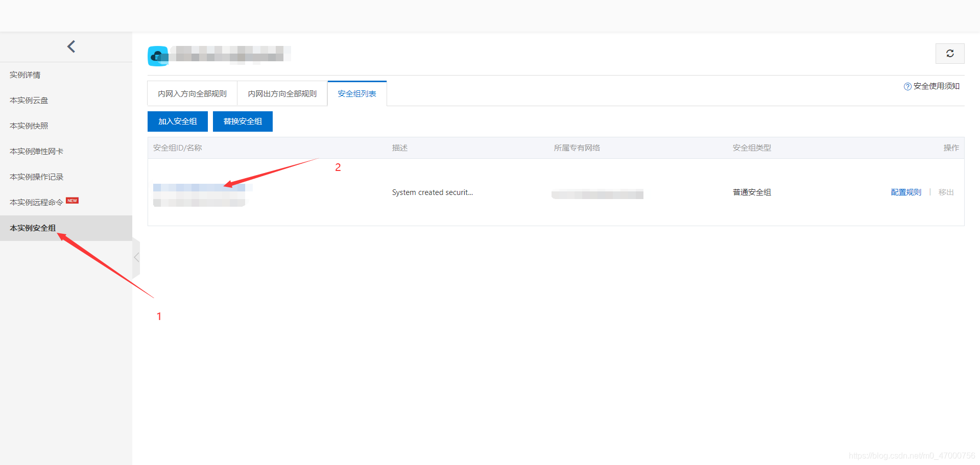Click the 配置规则 link
Screen dimensions: 980x465
pos(906,192)
